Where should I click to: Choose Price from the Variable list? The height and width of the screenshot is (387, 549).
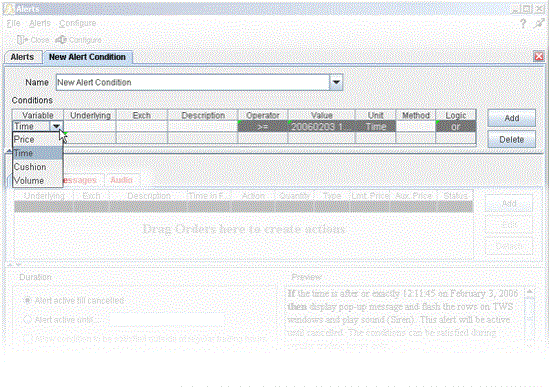37,139
